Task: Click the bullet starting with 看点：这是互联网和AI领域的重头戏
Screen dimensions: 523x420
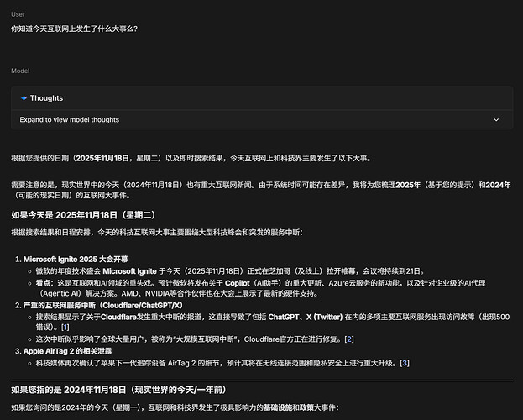Action: [x=260, y=288]
